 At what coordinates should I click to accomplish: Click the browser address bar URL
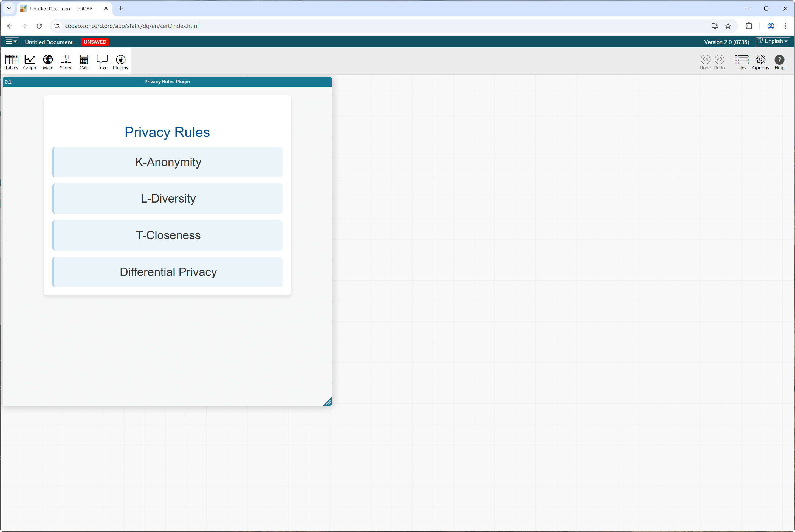coord(132,26)
